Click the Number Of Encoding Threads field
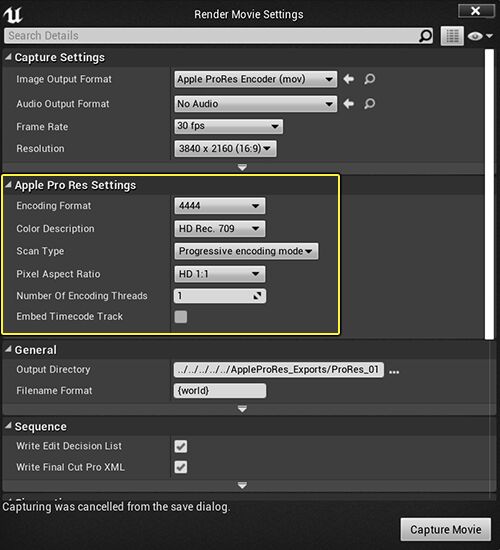This screenshot has width=500, height=550. (220, 296)
